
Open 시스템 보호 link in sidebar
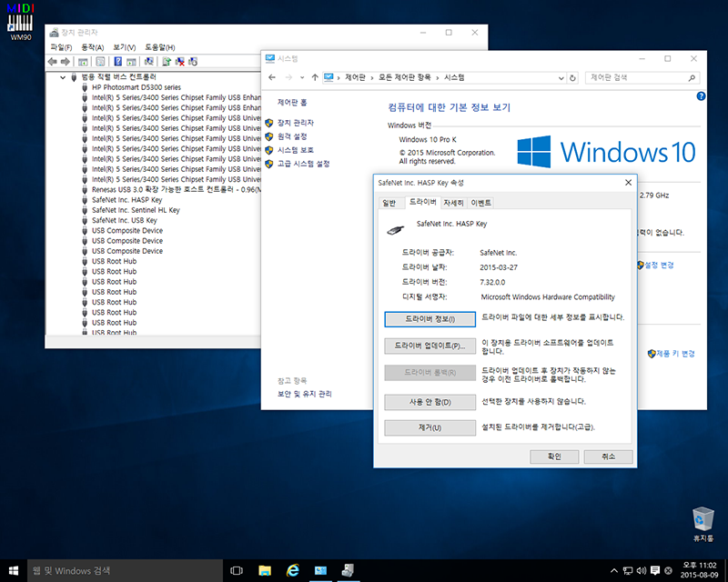click(x=296, y=150)
